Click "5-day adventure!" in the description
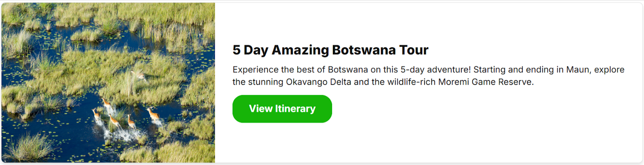Image resolution: width=644 pixels, height=165 pixels. tap(436, 69)
